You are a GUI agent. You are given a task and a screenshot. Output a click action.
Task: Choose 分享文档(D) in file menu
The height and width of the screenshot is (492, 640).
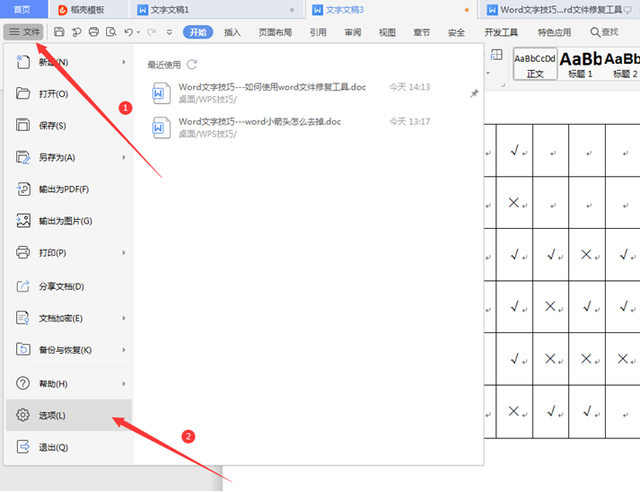coord(69,286)
